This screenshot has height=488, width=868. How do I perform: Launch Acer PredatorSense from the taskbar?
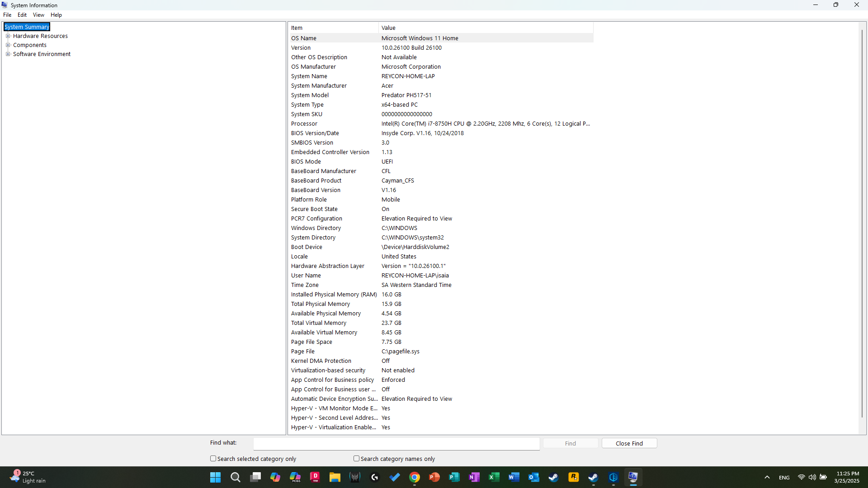click(x=355, y=477)
